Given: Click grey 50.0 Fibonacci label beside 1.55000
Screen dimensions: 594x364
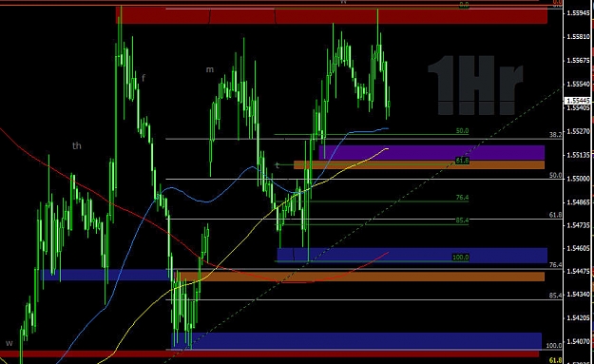Looking at the screenshot, I should point(555,176).
